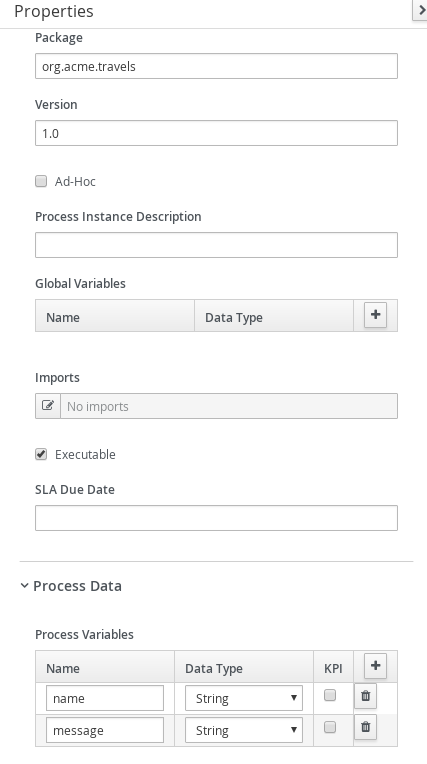Delete the message process variable
This screenshot has width=427, height=764.
pos(365,727)
